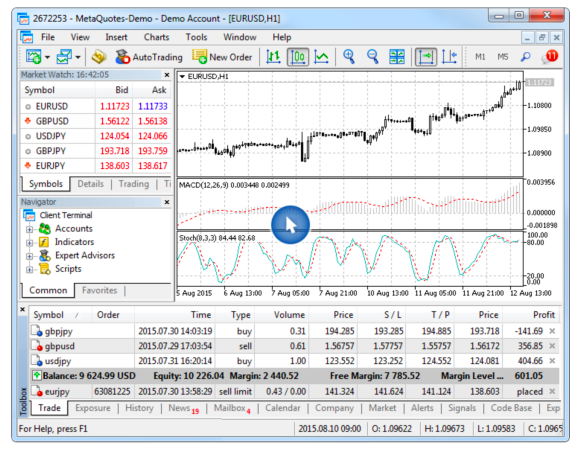
Task: Click the new chart icon
Action: click(33, 57)
